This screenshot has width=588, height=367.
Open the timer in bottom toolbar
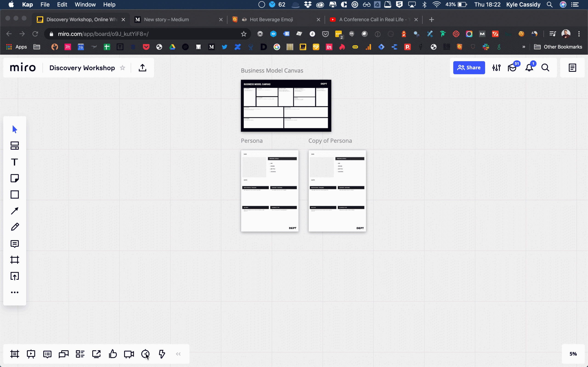click(x=145, y=354)
